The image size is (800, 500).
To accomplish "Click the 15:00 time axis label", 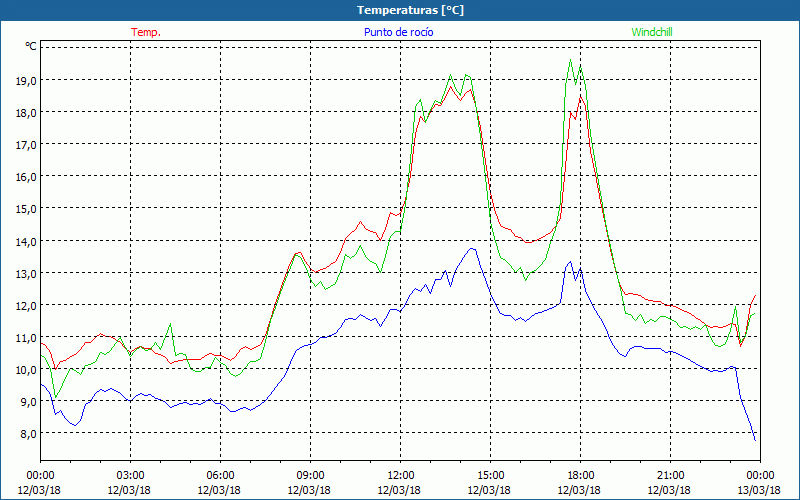I will [490, 475].
